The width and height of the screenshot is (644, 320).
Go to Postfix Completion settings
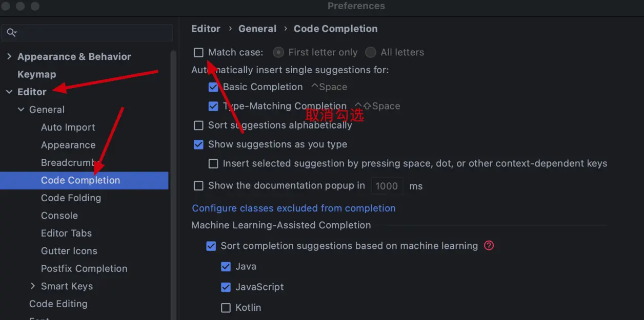tap(84, 269)
